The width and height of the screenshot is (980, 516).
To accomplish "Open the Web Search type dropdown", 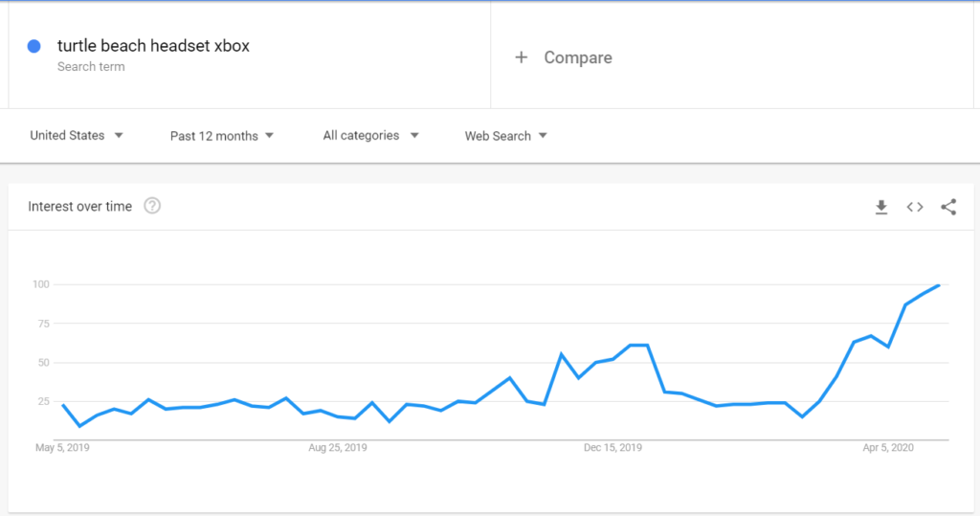I will point(505,136).
